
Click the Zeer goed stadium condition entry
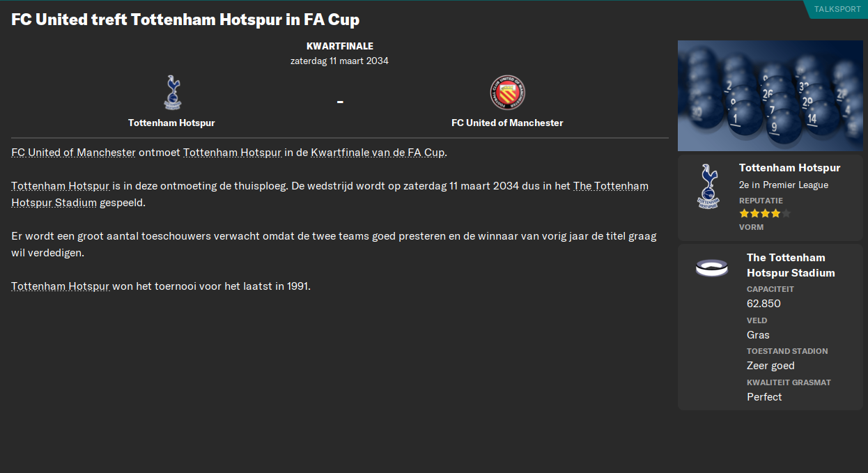click(770, 365)
